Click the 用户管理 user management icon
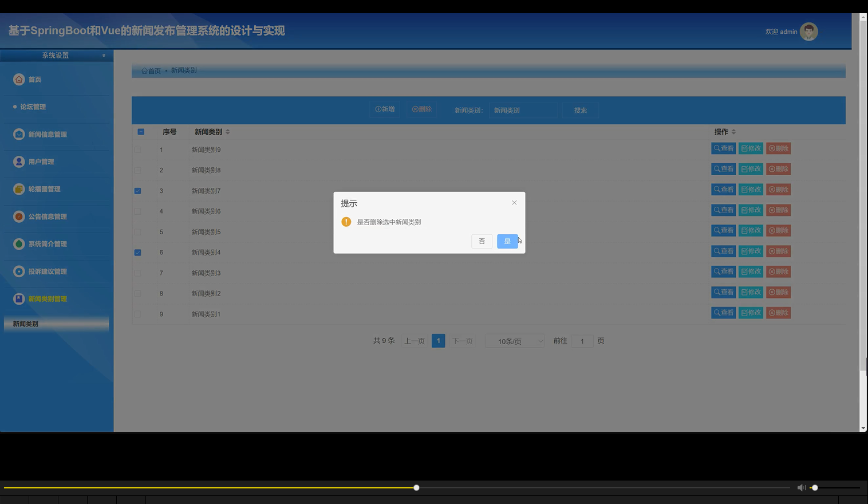 pyautogui.click(x=18, y=162)
